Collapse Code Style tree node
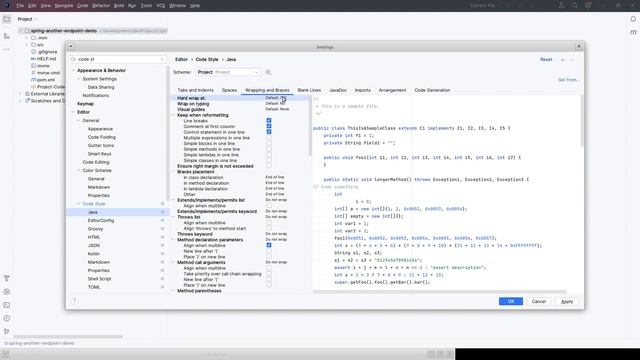Viewport: 640px width, 360px height. [x=78, y=204]
